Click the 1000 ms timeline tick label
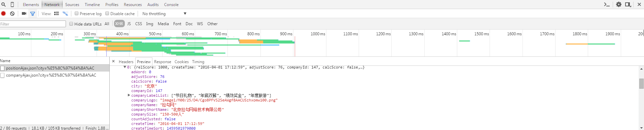644x130 pixels. click(318, 34)
